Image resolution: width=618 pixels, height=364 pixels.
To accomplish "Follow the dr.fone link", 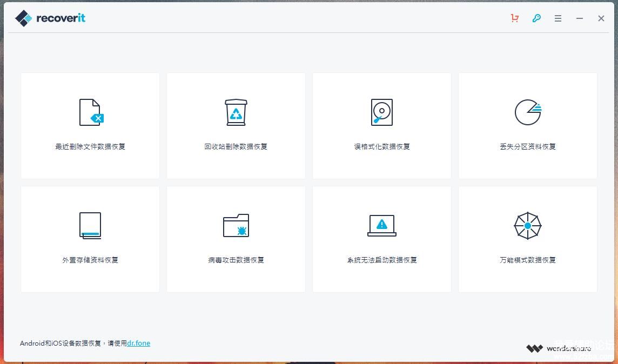I will click(x=138, y=343).
